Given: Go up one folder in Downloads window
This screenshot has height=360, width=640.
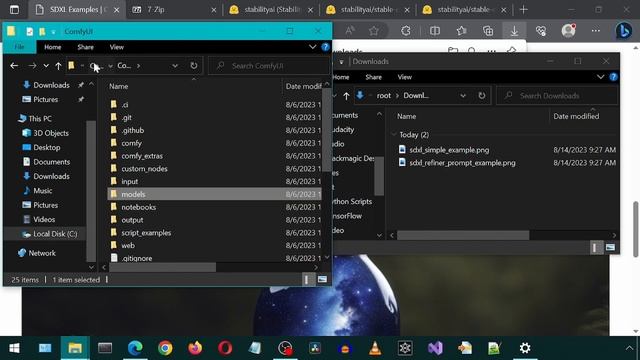Looking at the screenshot, I should (x=347, y=96).
